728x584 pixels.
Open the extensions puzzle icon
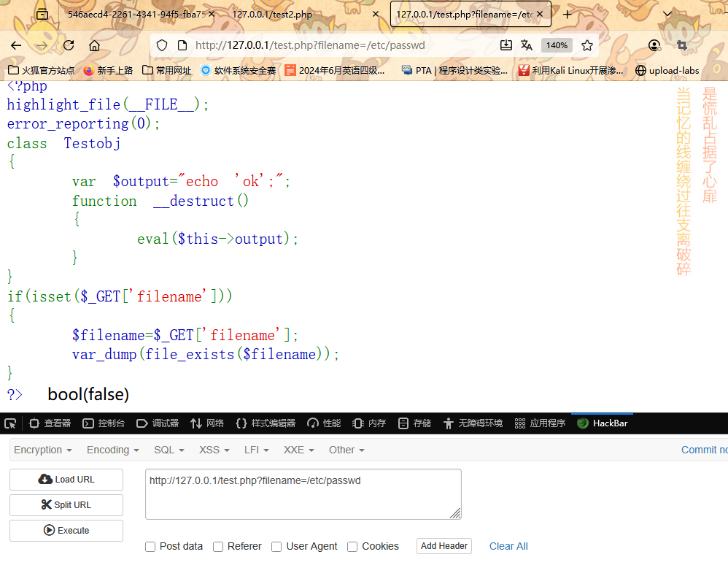(681, 45)
